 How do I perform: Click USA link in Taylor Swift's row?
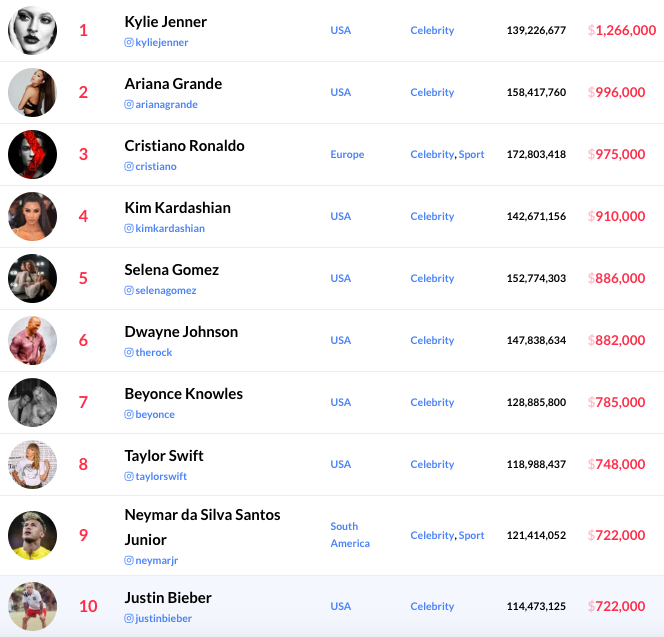pyautogui.click(x=341, y=465)
